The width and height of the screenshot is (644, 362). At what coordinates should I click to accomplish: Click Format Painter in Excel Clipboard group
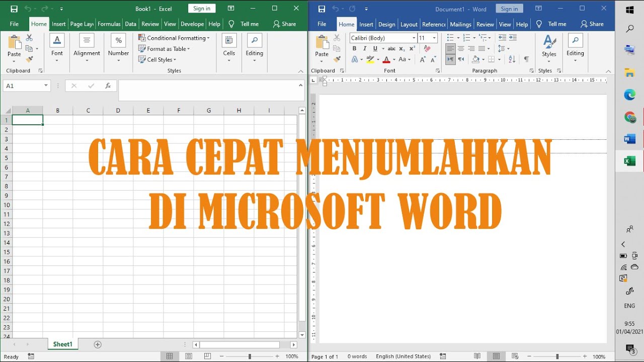tap(29, 59)
